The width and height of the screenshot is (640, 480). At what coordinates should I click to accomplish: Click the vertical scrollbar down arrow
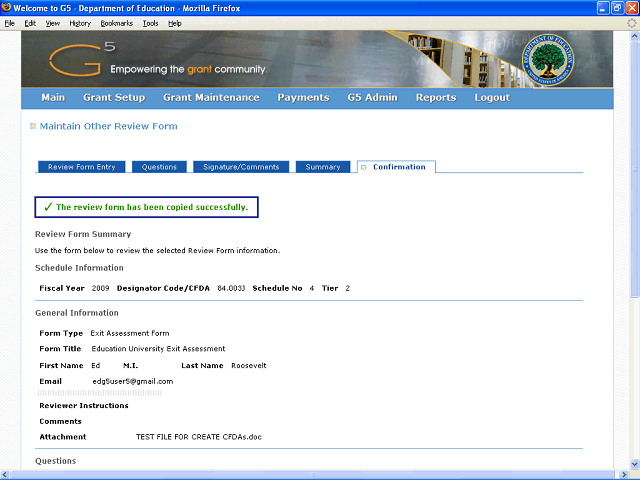point(635,464)
